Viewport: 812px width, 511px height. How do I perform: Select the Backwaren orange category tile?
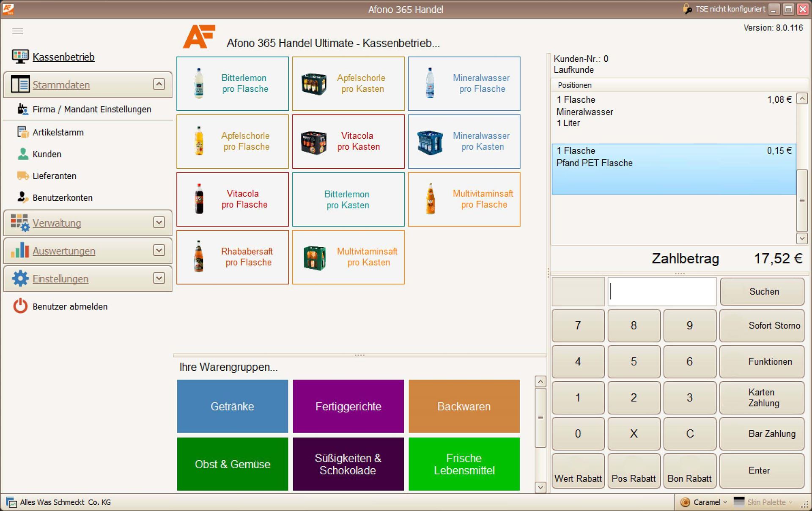464,406
